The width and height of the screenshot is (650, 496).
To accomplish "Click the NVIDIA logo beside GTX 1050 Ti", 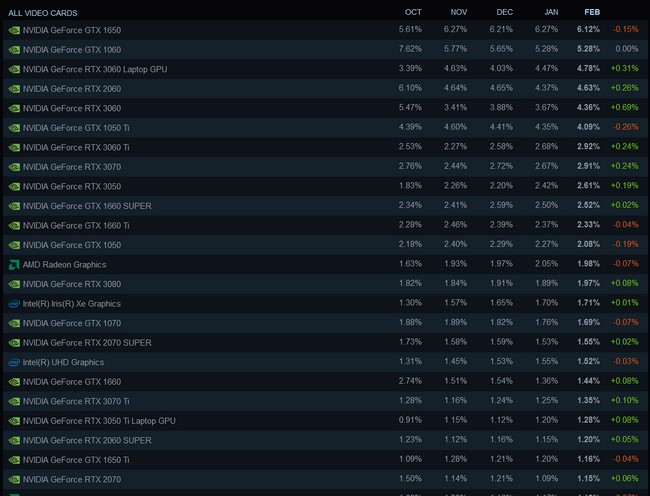I will [14, 128].
